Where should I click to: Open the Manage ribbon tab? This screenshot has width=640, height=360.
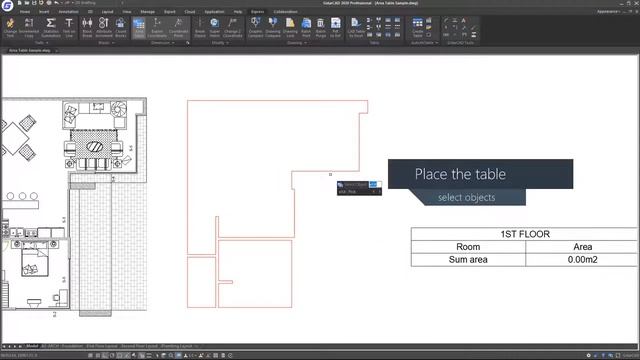[x=147, y=11]
